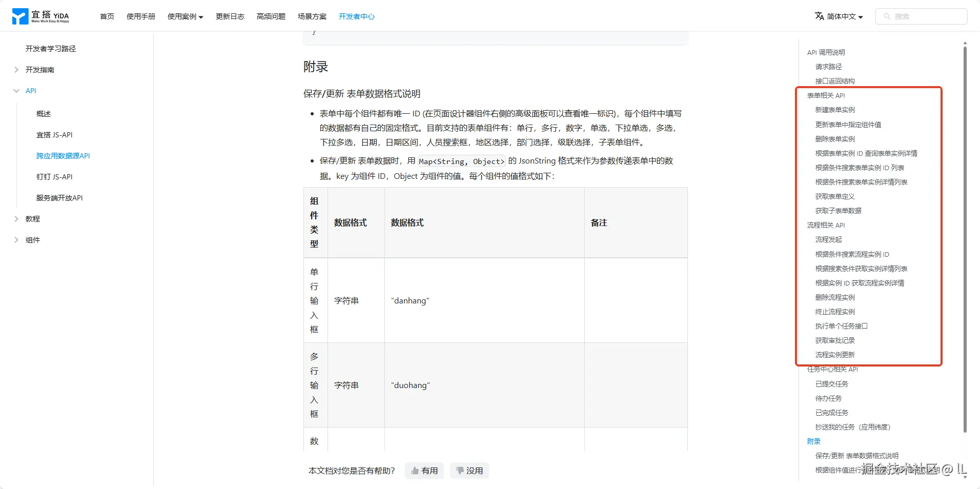Expand the 开发指南 section in sidebar
Screen dimensions: 980x489
coord(16,70)
